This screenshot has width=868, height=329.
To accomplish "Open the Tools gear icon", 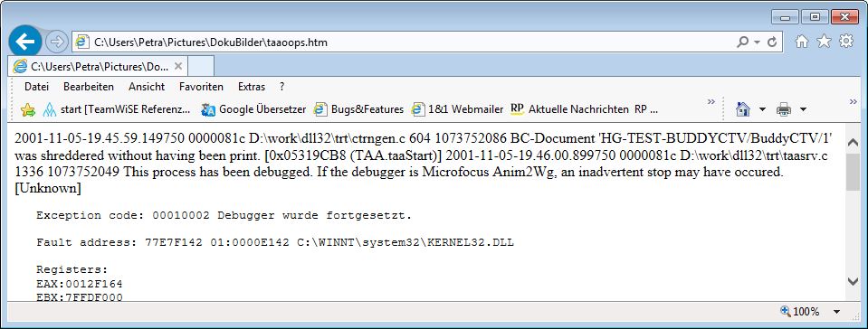I will pyautogui.click(x=846, y=42).
